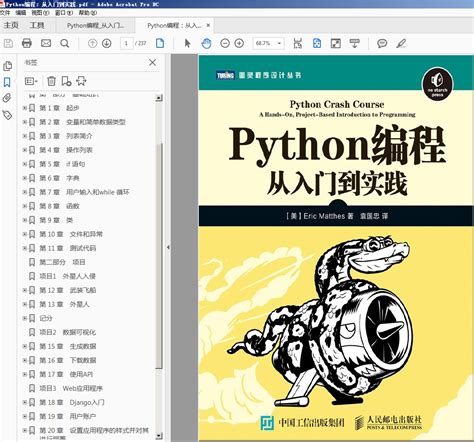The image size is (474, 442).
Task: Click the Save file icon
Action: click(8, 43)
